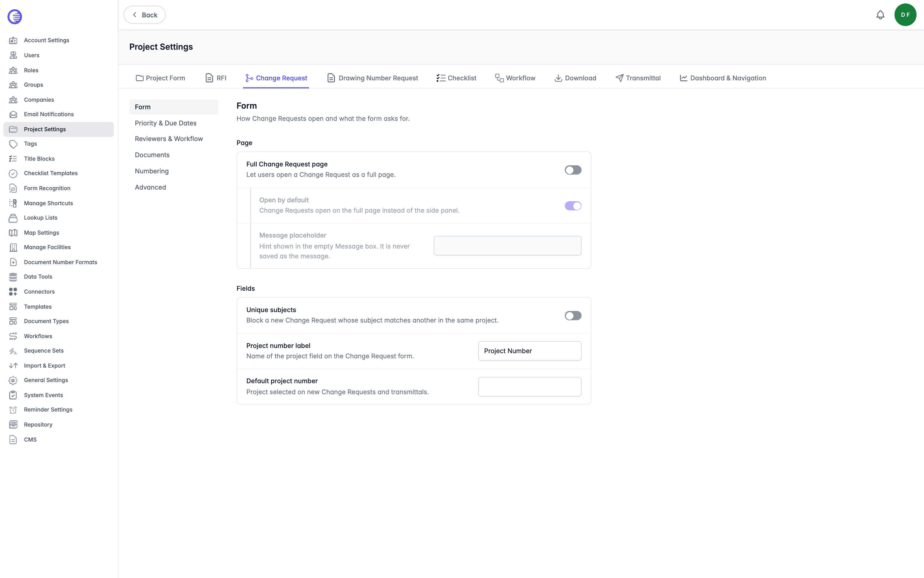This screenshot has height=578, width=924.
Task: Click the Data Tools database icon
Action: (x=13, y=277)
